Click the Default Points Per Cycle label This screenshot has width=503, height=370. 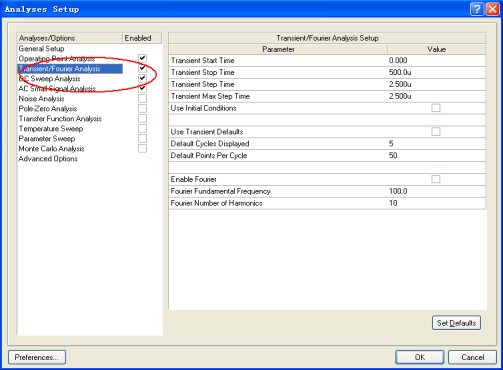click(209, 156)
